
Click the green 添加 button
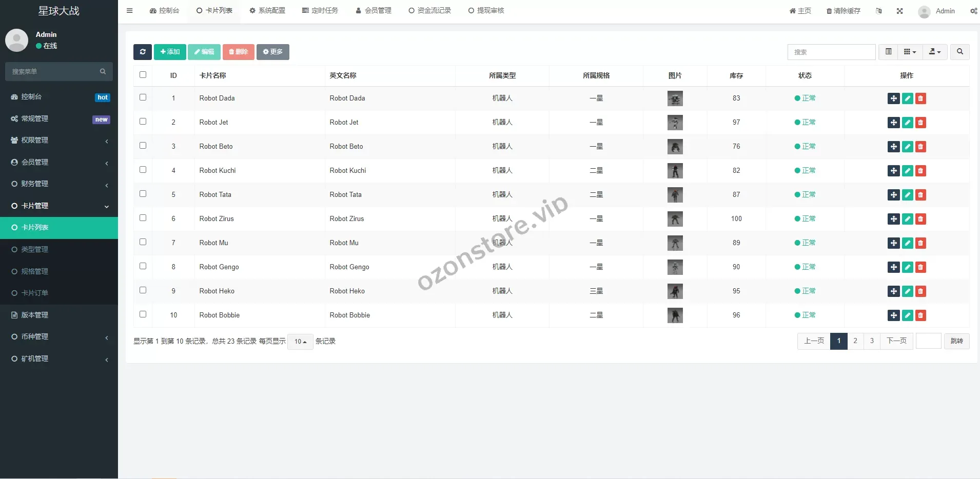(170, 52)
